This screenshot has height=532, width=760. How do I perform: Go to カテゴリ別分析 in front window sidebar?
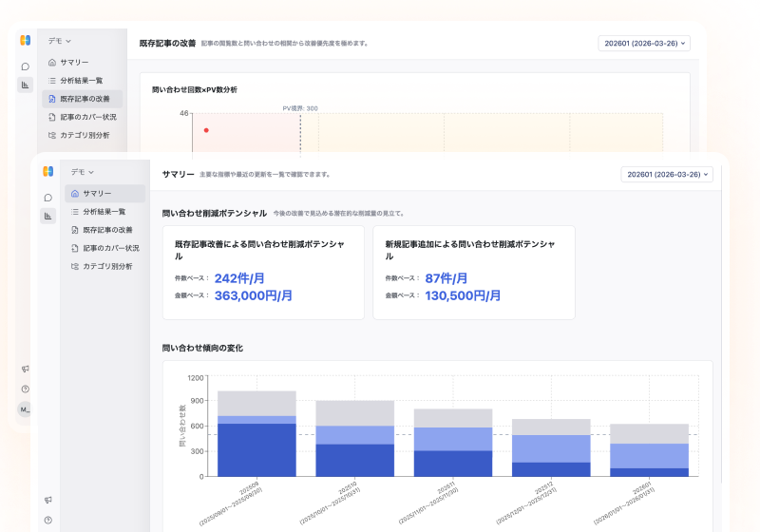point(105,266)
